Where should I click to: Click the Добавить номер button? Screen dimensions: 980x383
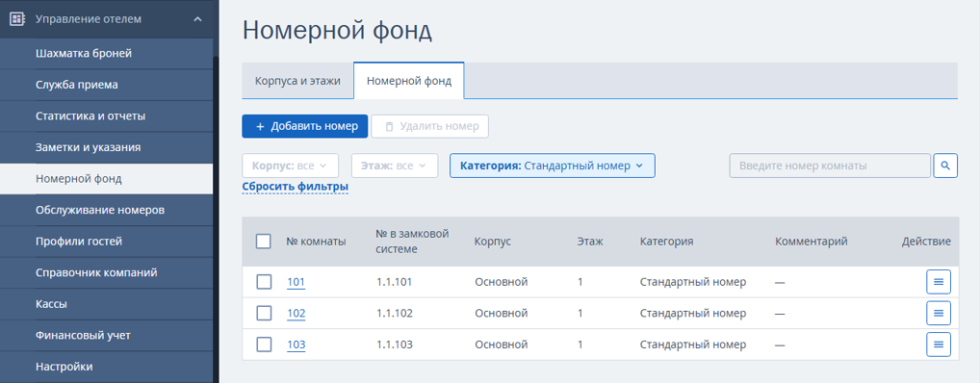[x=305, y=126]
